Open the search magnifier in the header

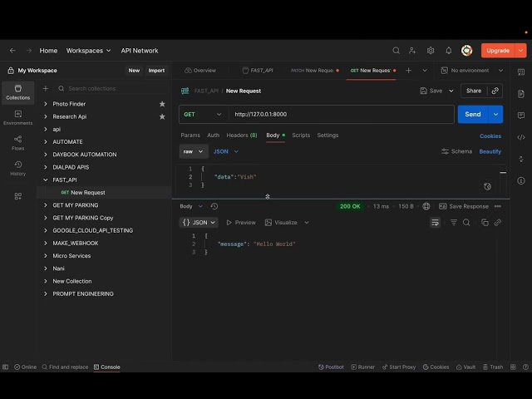396,51
